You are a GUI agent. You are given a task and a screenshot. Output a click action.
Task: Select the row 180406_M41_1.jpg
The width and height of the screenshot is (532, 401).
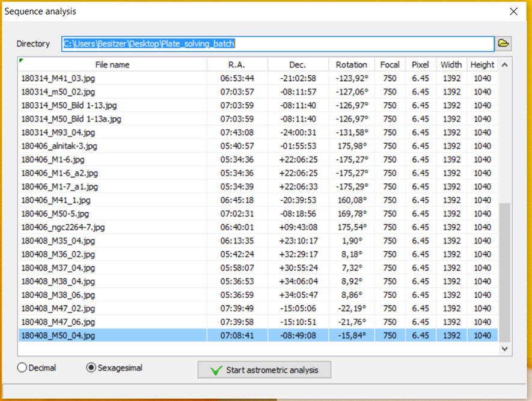point(258,201)
